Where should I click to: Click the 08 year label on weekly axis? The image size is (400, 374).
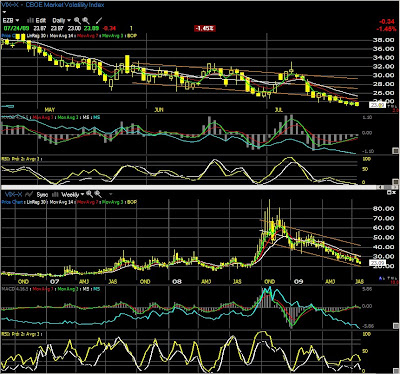(177, 282)
